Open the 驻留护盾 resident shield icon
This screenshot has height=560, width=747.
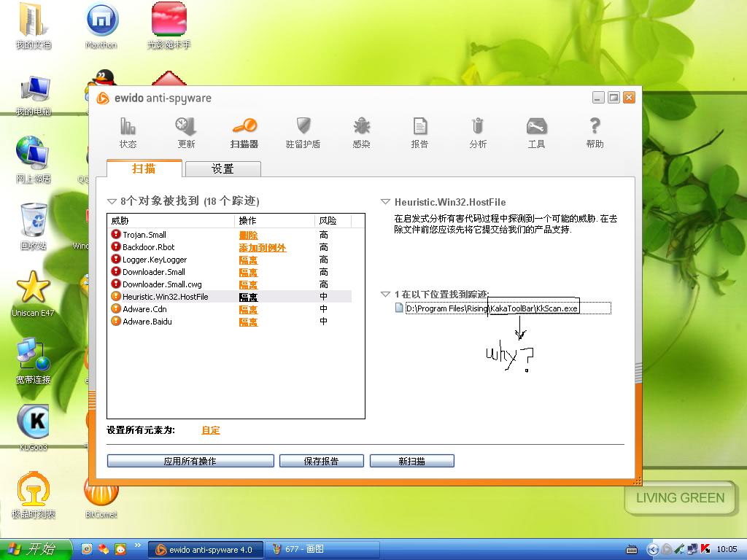coord(303,133)
